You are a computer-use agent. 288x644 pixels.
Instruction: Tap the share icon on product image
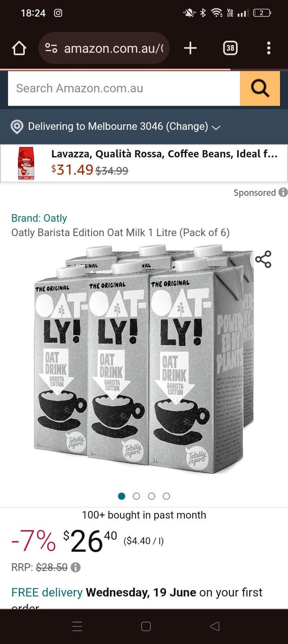point(263,259)
